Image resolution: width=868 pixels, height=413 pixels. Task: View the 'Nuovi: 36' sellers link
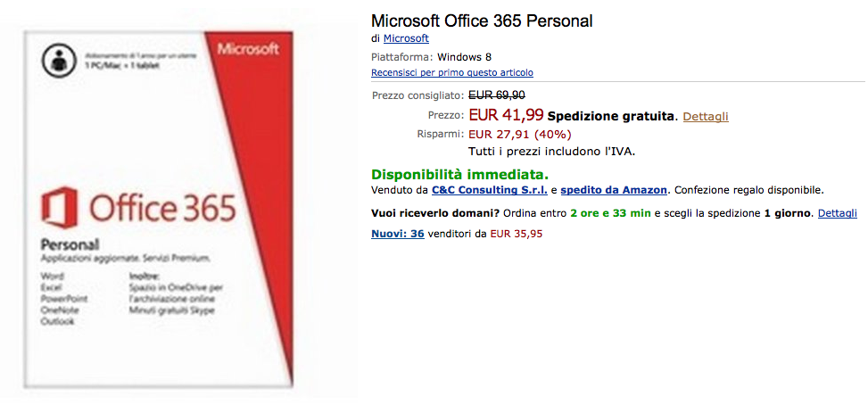click(x=397, y=234)
